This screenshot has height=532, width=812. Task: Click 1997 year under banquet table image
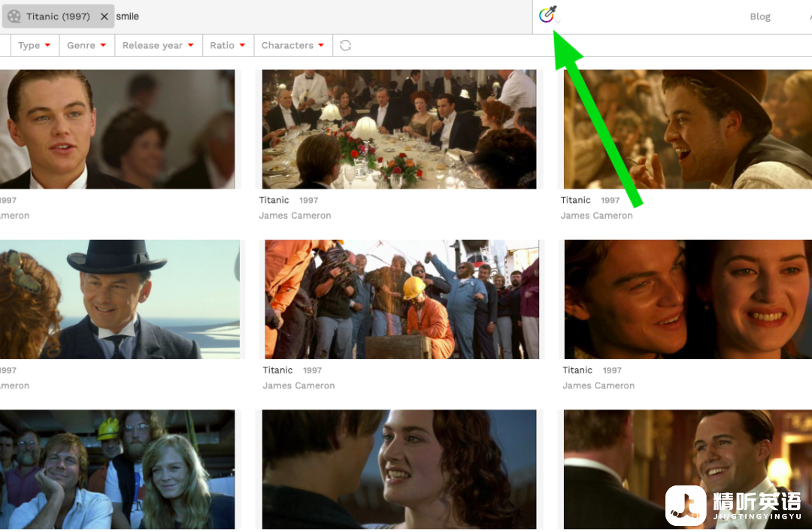[309, 201]
